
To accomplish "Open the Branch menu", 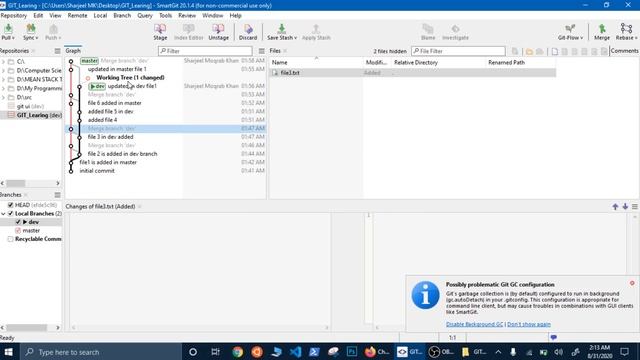I will coord(122,16).
